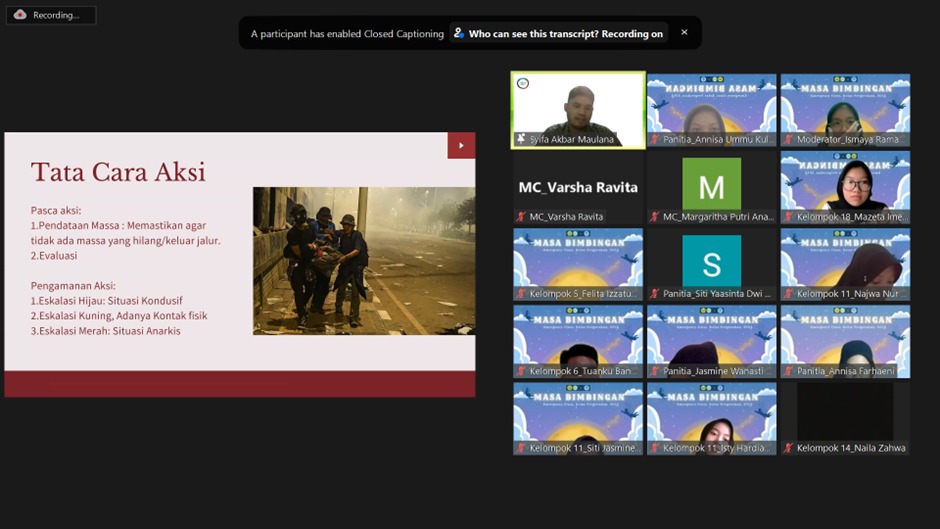
Task: Select Syifa Akbar Maulana's highlighted video tile
Action: coord(578,108)
